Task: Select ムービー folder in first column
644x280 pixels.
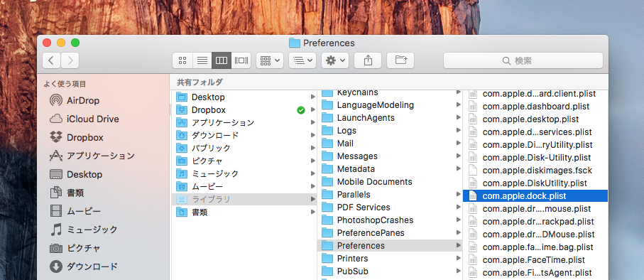Action: coord(244,187)
